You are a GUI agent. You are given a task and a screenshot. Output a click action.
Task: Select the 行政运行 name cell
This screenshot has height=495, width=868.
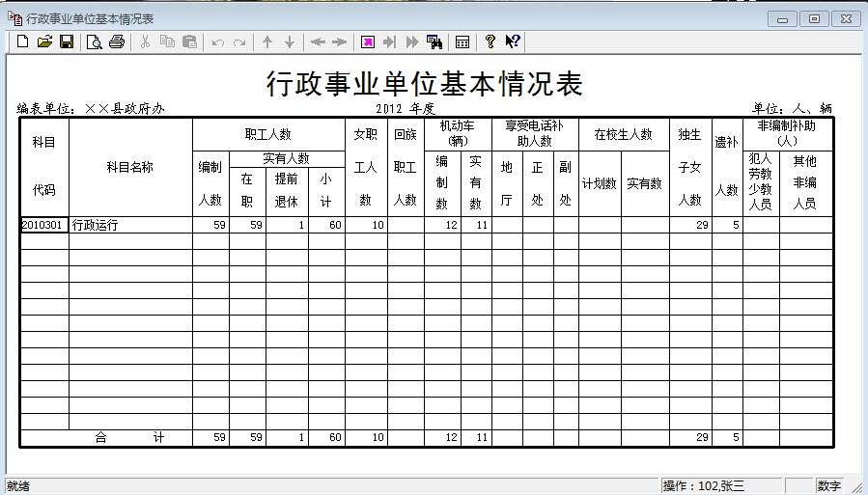(x=130, y=225)
